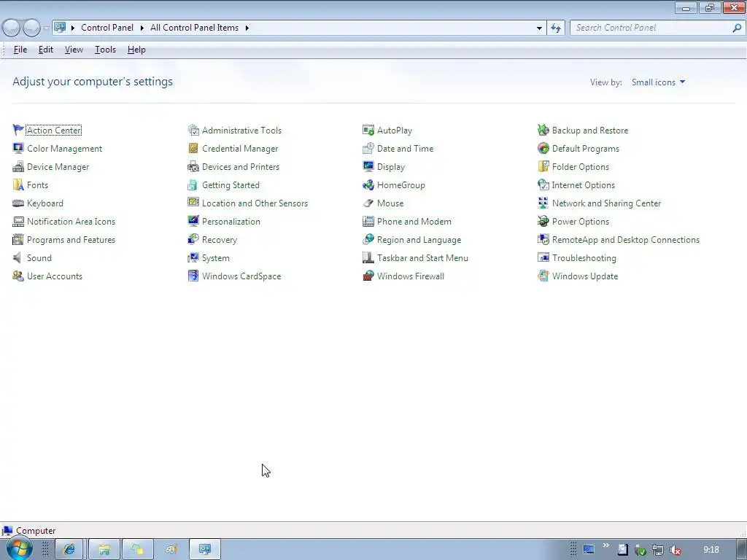Viewport: 747px width, 560px height.
Task: Open the Region and Language link
Action: coord(419,239)
